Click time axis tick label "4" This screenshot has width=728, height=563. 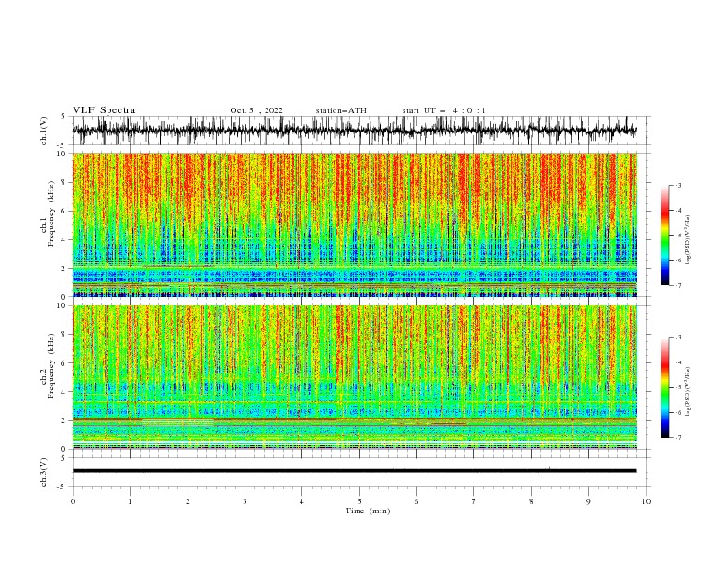pyautogui.click(x=301, y=501)
